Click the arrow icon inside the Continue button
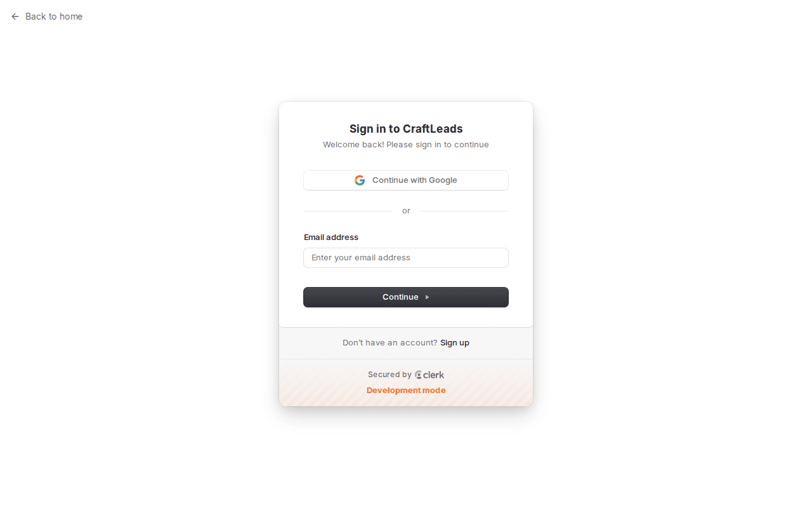 [426, 297]
